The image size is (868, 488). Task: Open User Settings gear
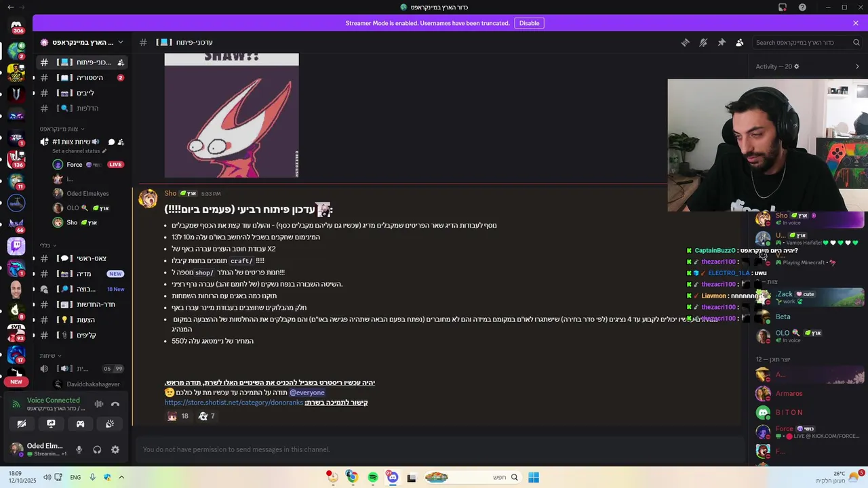pos(115,449)
